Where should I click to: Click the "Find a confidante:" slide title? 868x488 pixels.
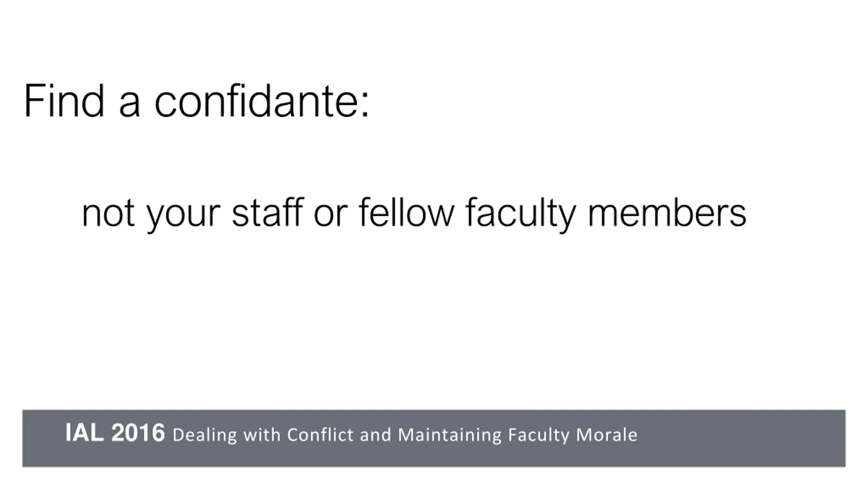click(x=197, y=101)
